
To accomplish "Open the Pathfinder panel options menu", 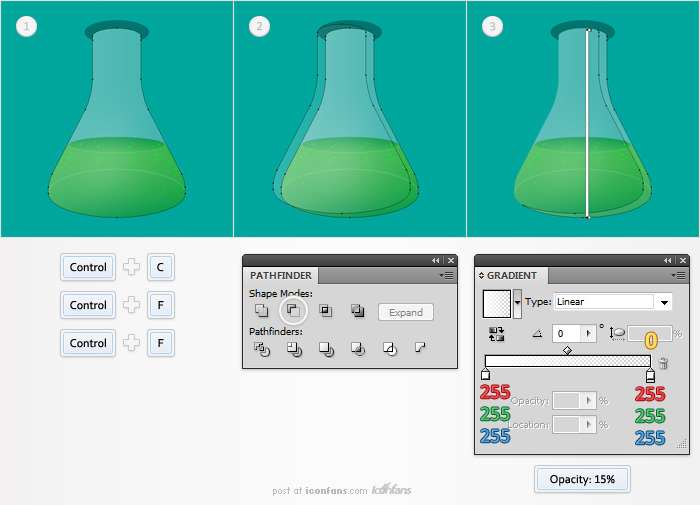I will [447, 275].
